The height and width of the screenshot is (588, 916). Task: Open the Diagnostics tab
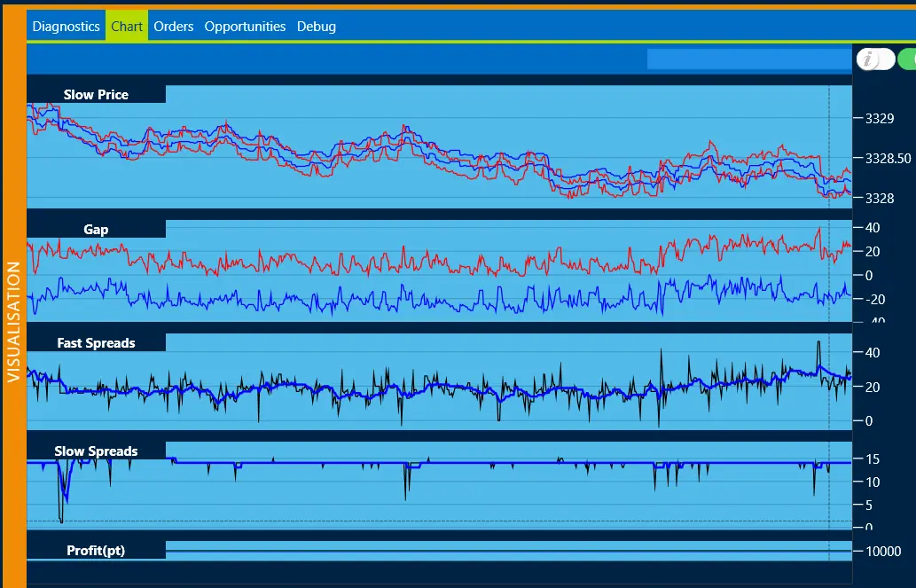pyautogui.click(x=66, y=27)
